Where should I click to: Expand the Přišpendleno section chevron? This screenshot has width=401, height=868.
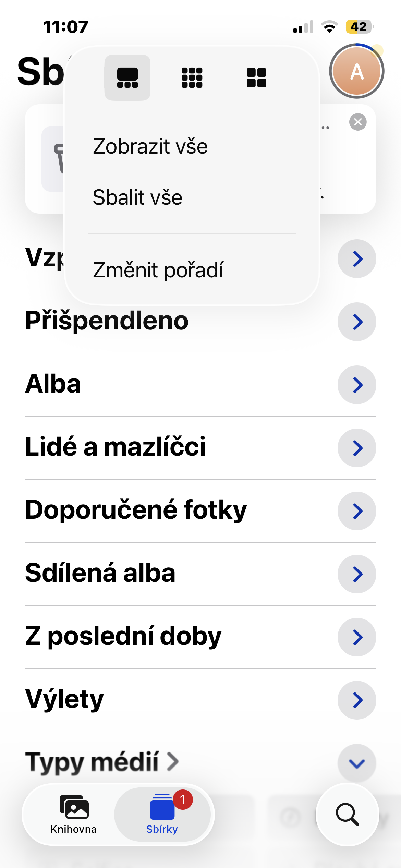[357, 322]
